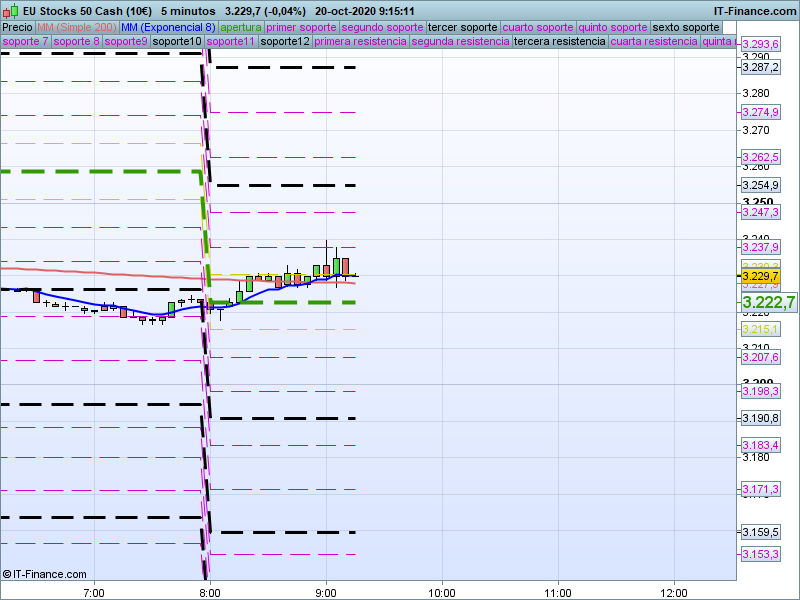Select the sexto soporte label
The image size is (800, 600).
(686, 28)
